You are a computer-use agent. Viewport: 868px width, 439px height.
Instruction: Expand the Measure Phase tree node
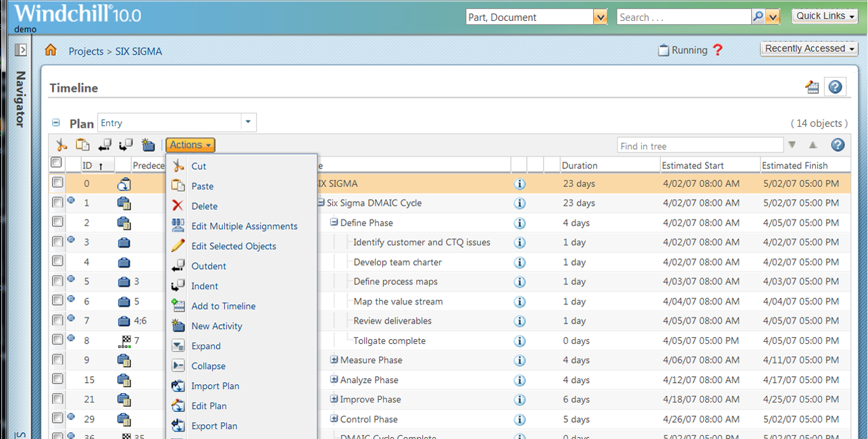point(334,360)
